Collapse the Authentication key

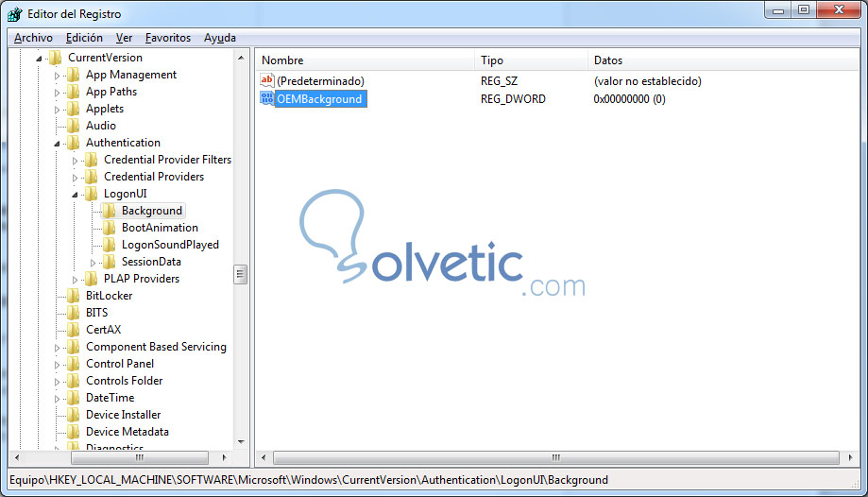(57, 144)
